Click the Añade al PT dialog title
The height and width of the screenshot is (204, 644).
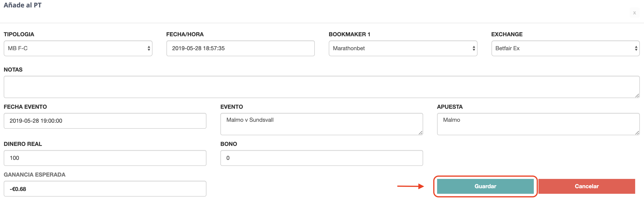tap(23, 5)
